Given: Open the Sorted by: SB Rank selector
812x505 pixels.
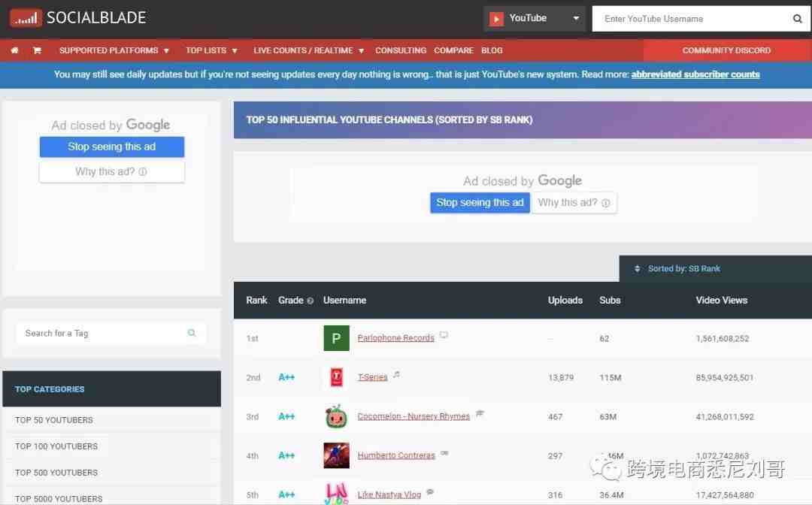Looking at the screenshot, I should tap(715, 268).
